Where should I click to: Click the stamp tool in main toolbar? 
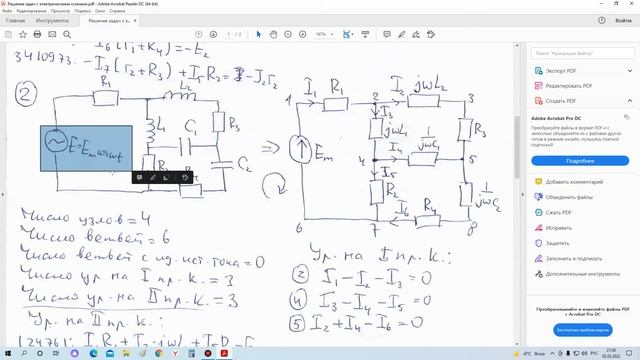(x=431, y=35)
